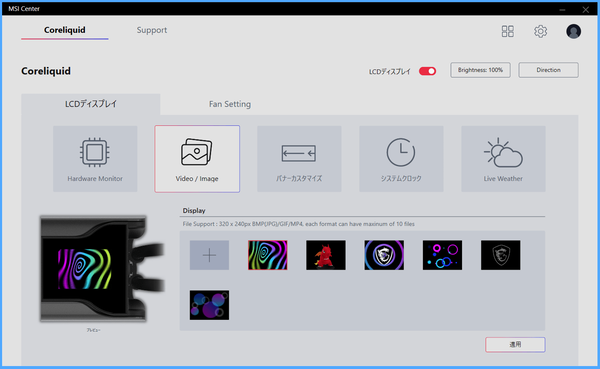Select the red dragon mascot thumbnail

click(x=326, y=255)
